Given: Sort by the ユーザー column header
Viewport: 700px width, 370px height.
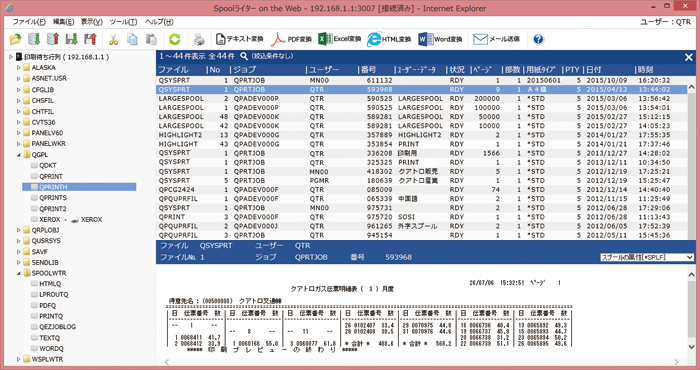Looking at the screenshot, I should coord(324,70).
